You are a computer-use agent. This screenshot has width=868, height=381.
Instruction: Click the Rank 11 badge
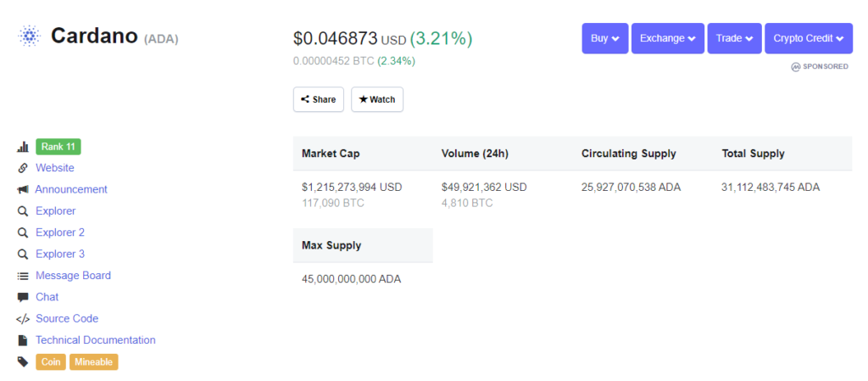[x=58, y=147]
